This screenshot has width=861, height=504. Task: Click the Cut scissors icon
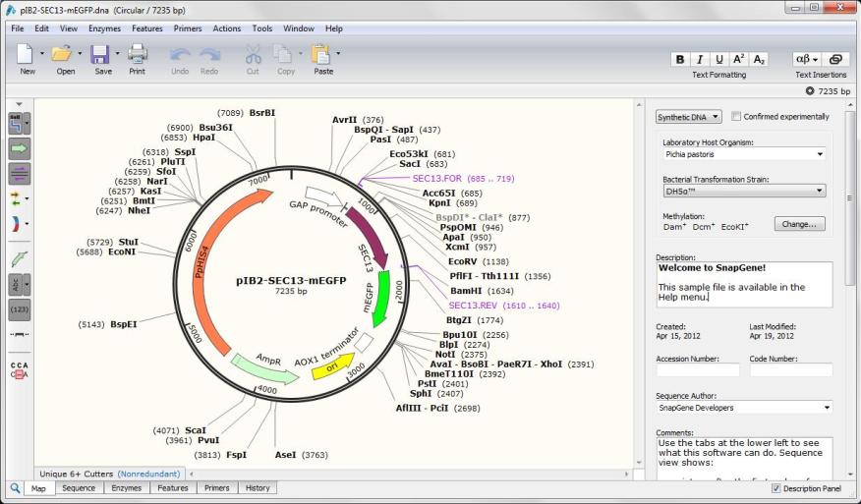(x=253, y=54)
